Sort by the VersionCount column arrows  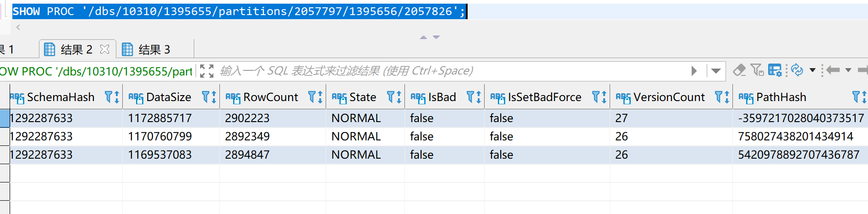[727, 97]
